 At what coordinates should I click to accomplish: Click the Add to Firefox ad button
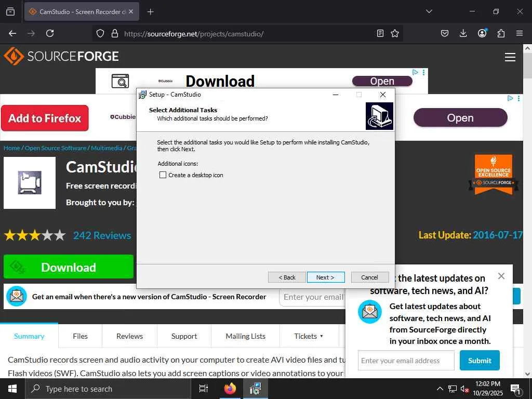coord(45,118)
